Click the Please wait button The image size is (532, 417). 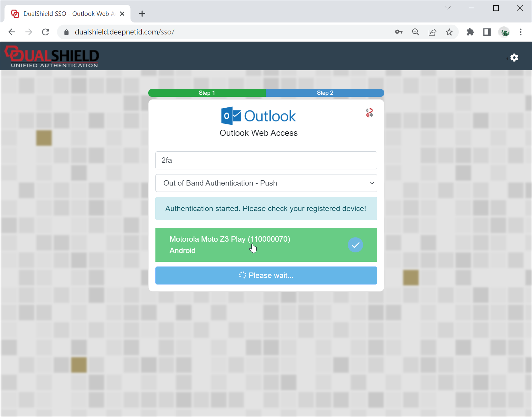266,276
